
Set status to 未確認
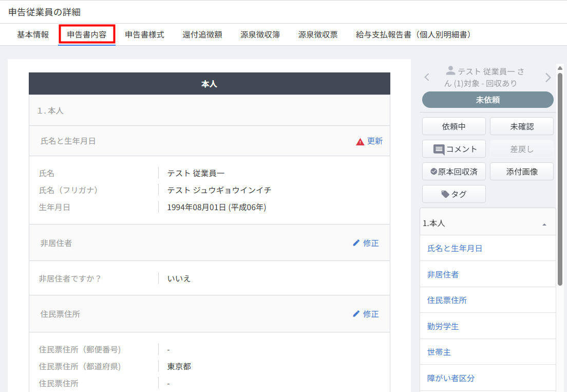pos(522,126)
